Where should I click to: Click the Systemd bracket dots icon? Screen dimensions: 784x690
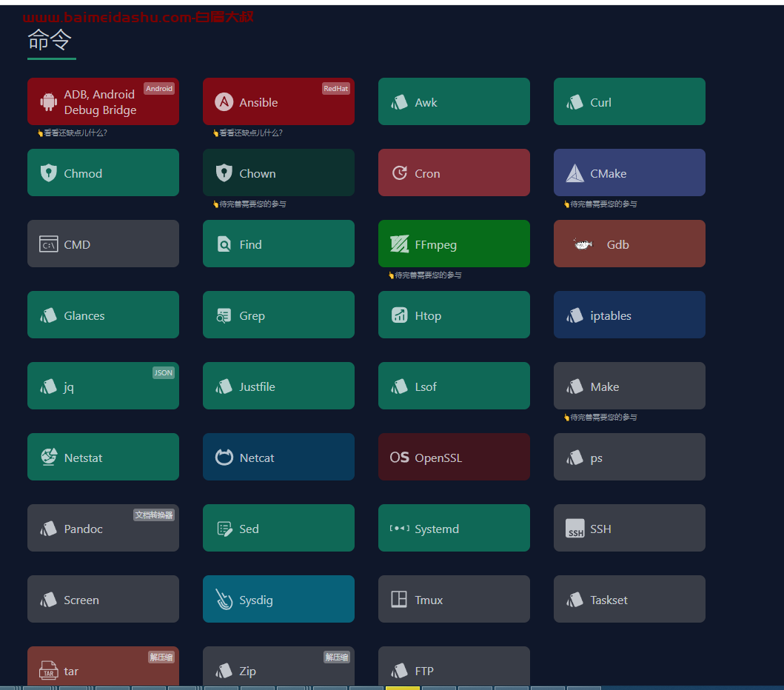(400, 528)
